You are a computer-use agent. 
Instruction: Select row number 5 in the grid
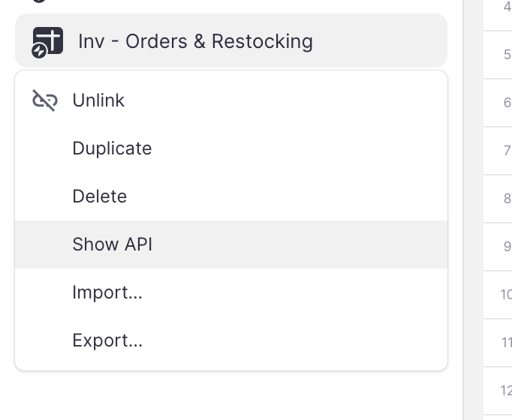[x=507, y=55]
